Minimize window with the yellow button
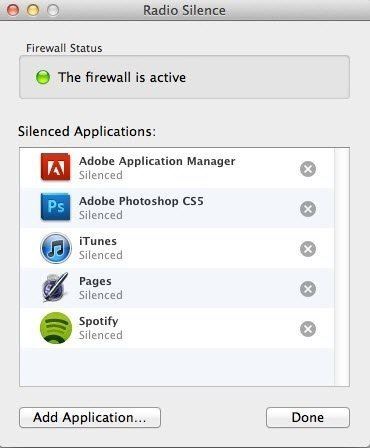 (33, 10)
